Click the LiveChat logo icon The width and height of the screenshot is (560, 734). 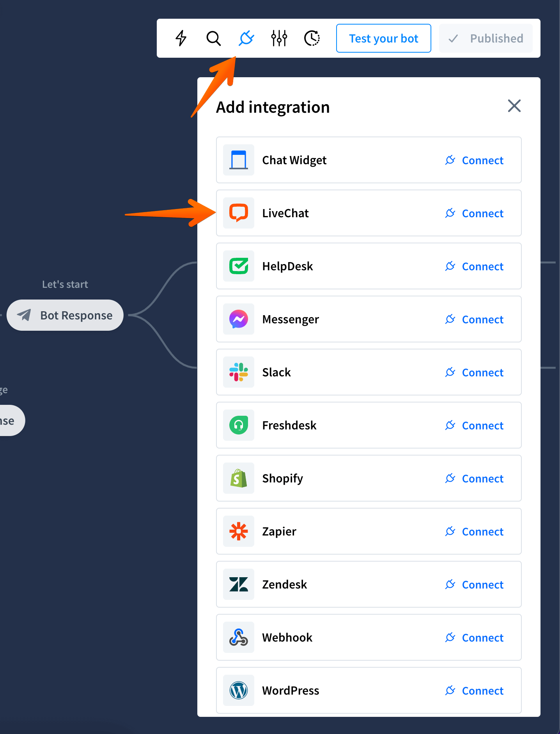239,213
